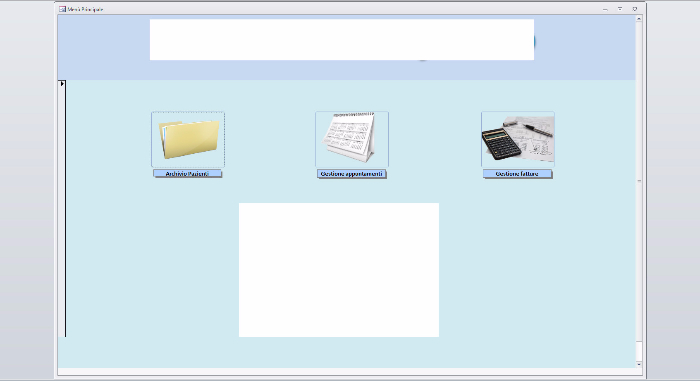The image size is (700, 381).
Task: Minimize the Menù Principale window
Action: 605,9
